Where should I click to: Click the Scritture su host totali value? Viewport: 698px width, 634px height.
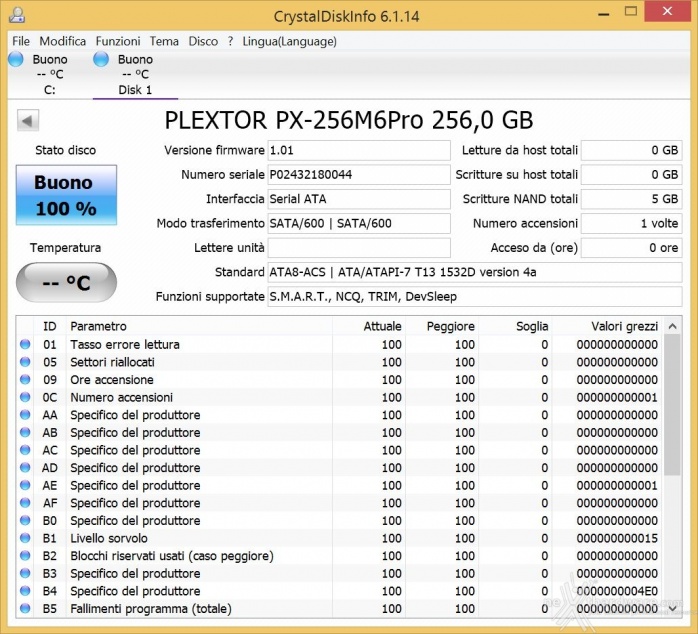631,175
